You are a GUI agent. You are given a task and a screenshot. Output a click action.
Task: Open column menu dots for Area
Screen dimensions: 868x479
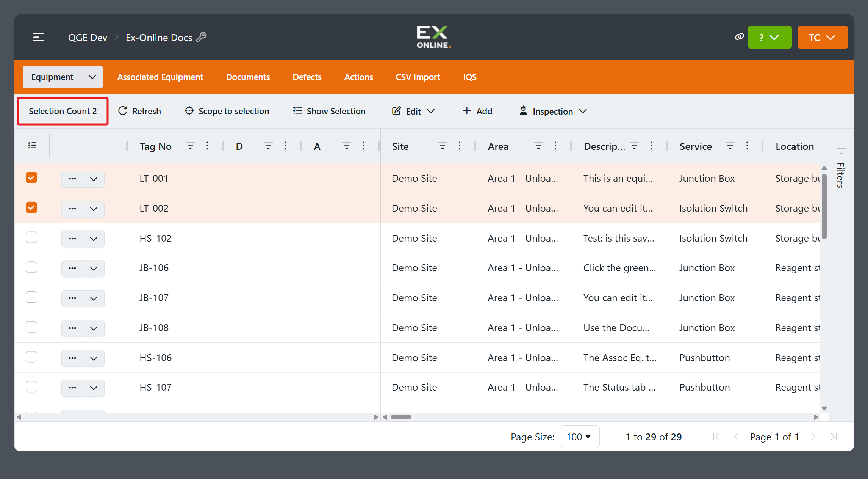pyautogui.click(x=555, y=146)
